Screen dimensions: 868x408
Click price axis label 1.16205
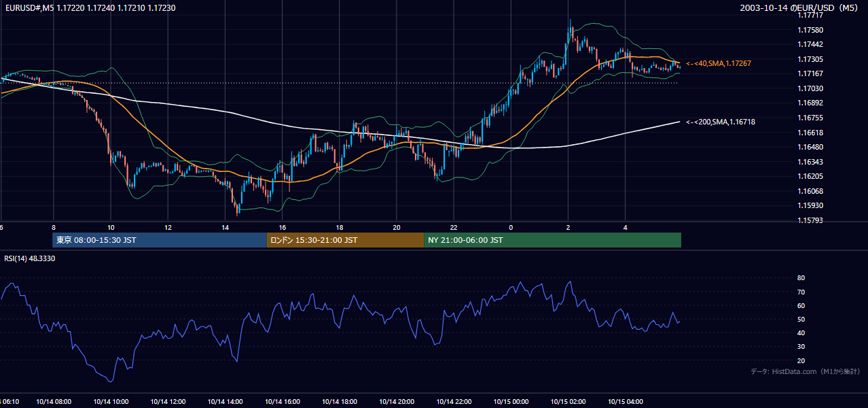point(810,176)
